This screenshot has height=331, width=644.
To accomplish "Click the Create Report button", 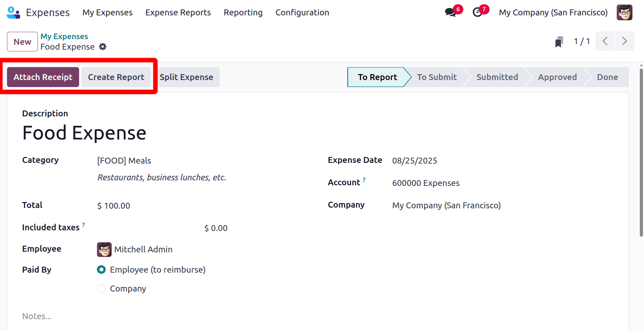I will pos(116,77).
